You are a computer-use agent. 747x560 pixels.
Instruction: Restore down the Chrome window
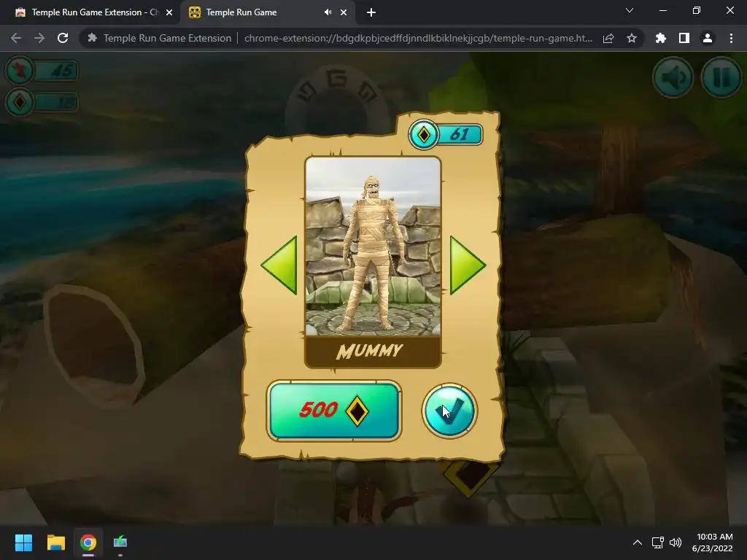tap(697, 10)
